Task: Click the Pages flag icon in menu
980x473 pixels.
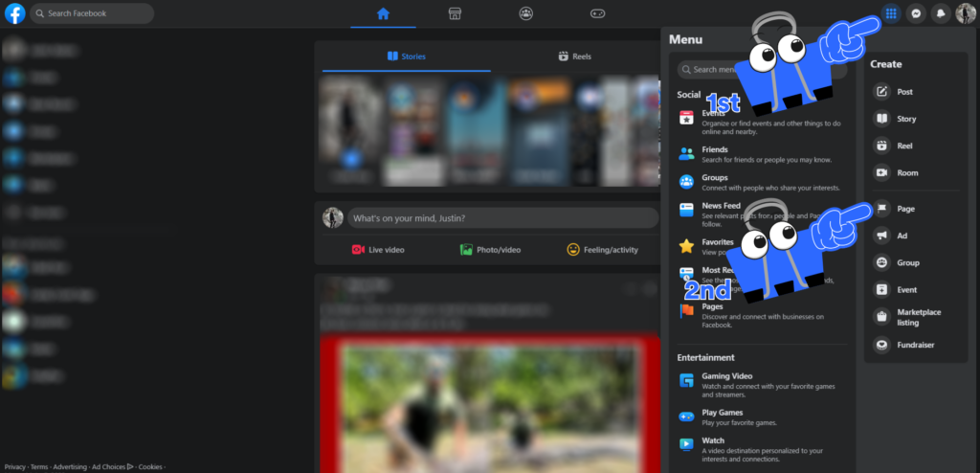Action: point(686,311)
